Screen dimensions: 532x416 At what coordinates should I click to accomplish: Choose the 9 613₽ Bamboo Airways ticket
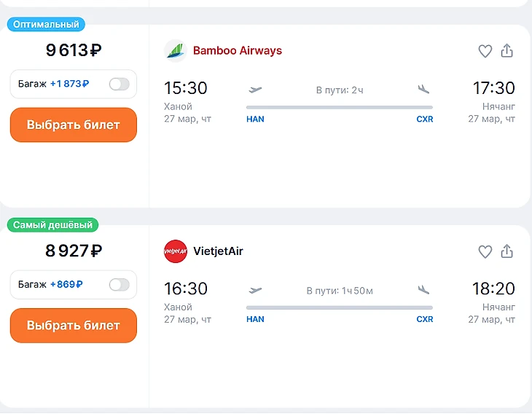tap(73, 125)
